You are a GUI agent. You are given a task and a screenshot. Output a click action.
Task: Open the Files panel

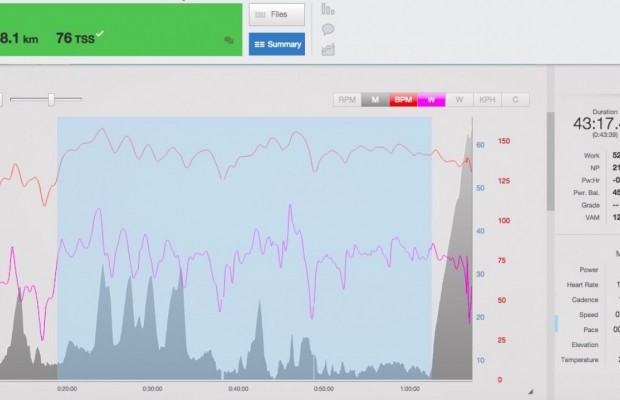pyautogui.click(x=277, y=15)
